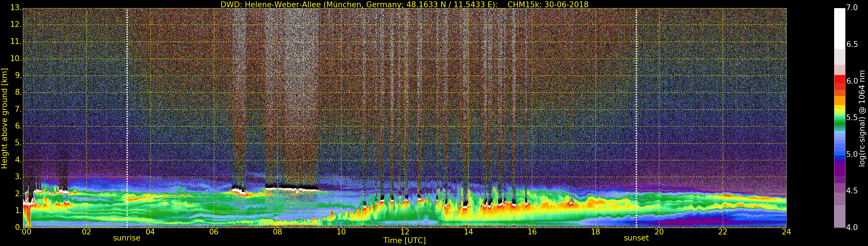Click the time axis tick '20'
The height and width of the screenshot is (246, 868).
[x=659, y=232]
